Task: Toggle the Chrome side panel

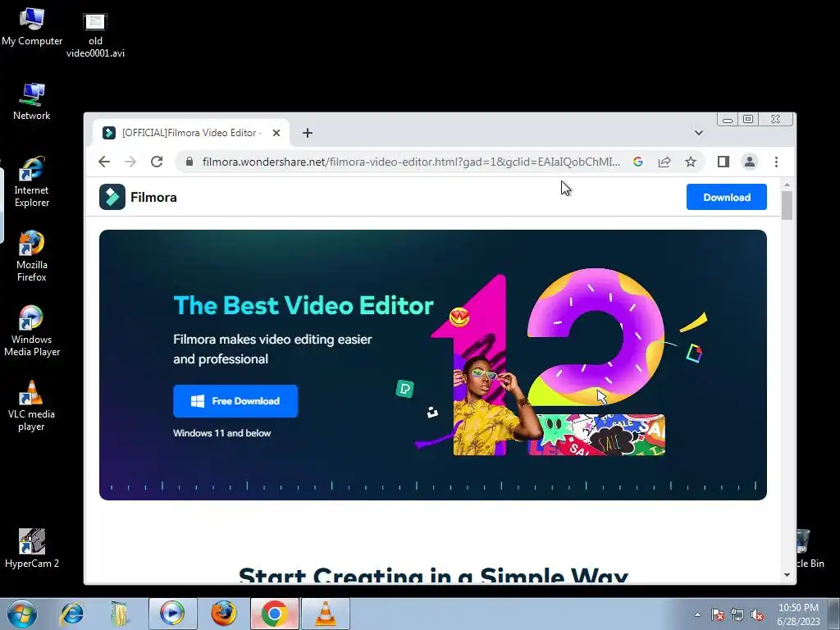Action: (724, 162)
